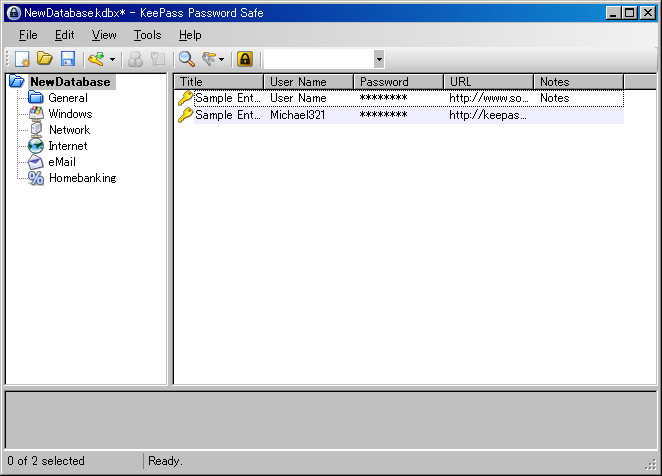Screen dimensions: 662x476
Task: Open the View menu
Action: pyautogui.click(x=104, y=35)
